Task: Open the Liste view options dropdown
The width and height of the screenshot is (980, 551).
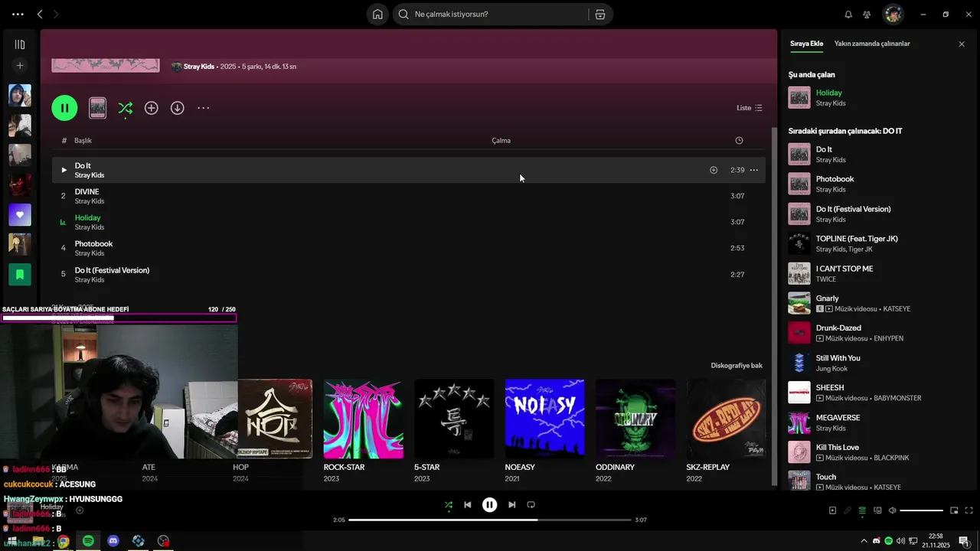Action: tap(750, 108)
